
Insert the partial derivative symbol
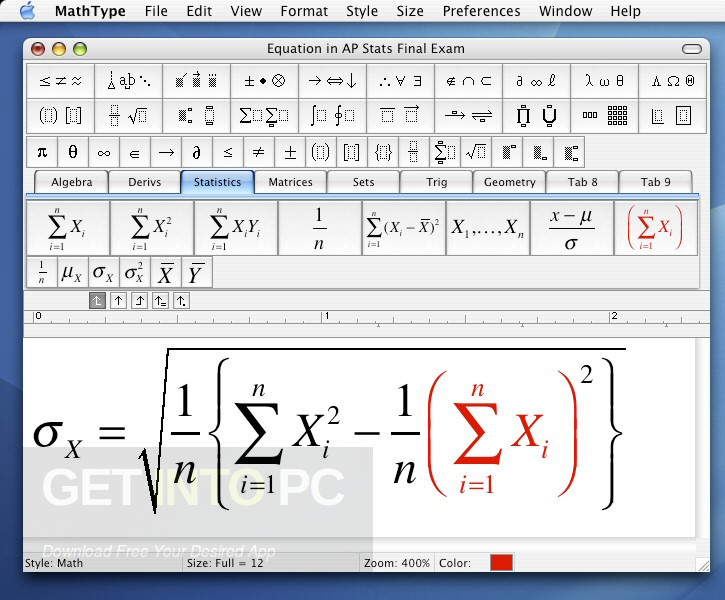[197, 152]
